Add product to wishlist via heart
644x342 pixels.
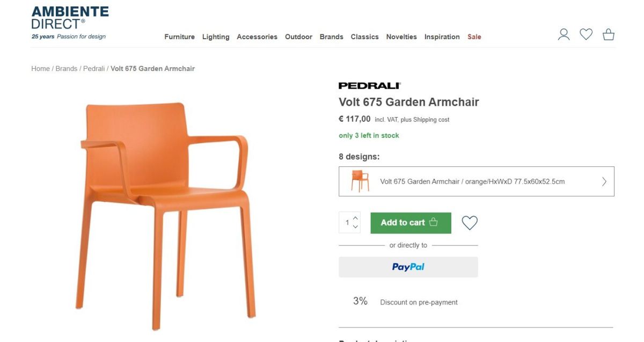pos(470,223)
